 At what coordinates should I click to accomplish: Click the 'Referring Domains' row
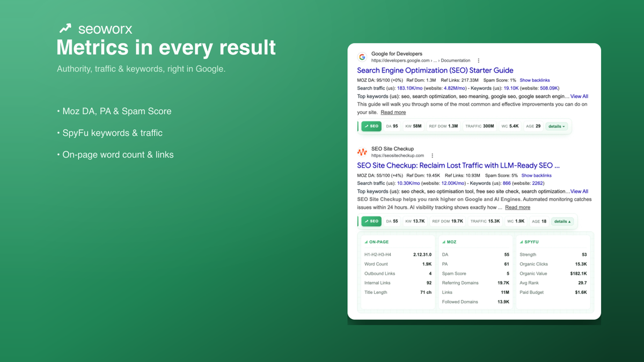coord(475,283)
